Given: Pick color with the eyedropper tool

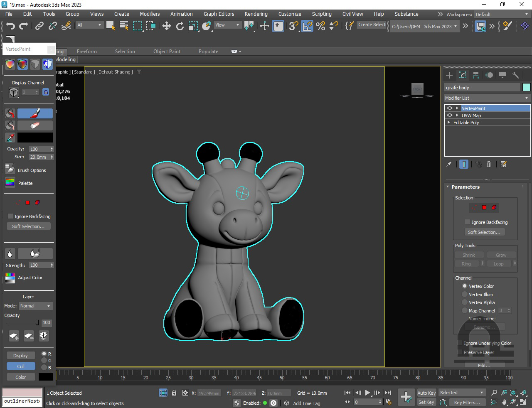Looking at the screenshot, I should click(x=10, y=137).
